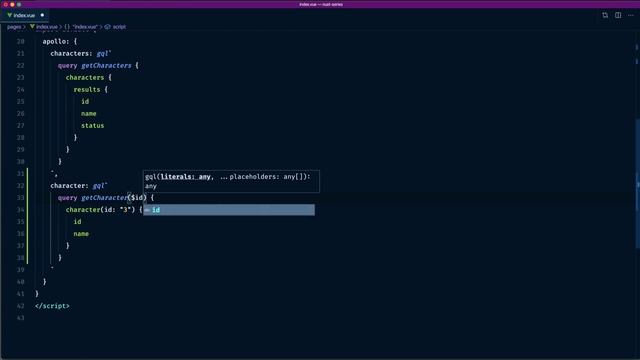The height and width of the screenshot is (360, 640).
Task: Click the getCharacters query name
Action: pos(106,65)
